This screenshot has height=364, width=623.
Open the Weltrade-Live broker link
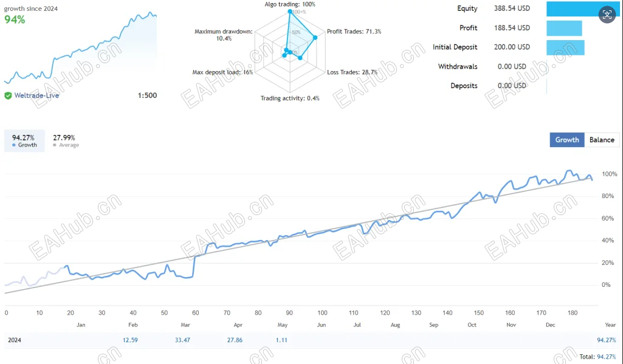pos(36,95)
